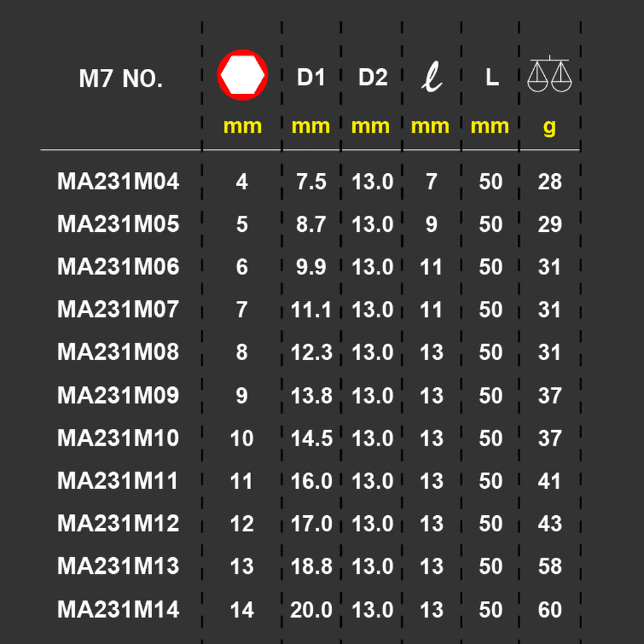
Task: Click hex size 4 in MA231M04 row
Action: click(242, 182)
